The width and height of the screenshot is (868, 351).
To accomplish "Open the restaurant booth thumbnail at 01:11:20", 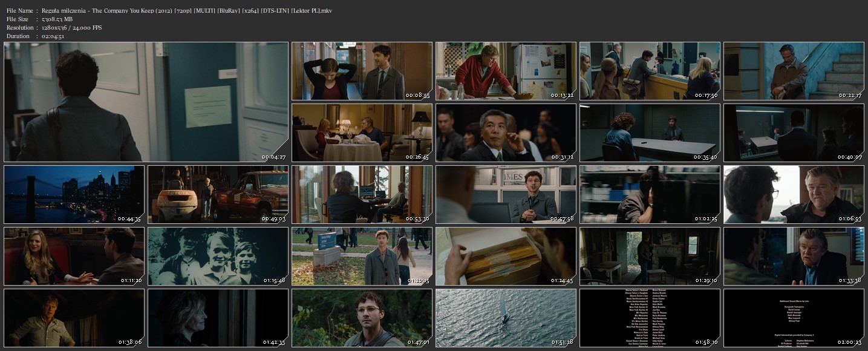I will (x=74, y=256).
